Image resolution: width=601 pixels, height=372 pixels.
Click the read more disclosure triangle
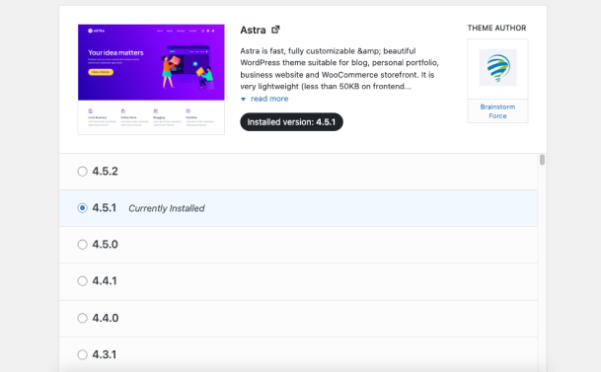(x=243, y=99)
